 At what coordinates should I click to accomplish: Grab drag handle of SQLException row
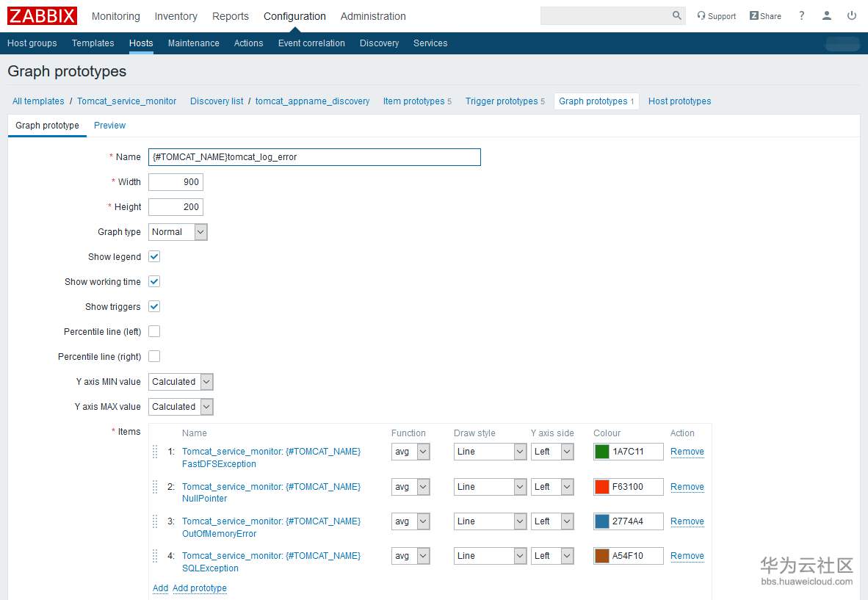[155, 556]
